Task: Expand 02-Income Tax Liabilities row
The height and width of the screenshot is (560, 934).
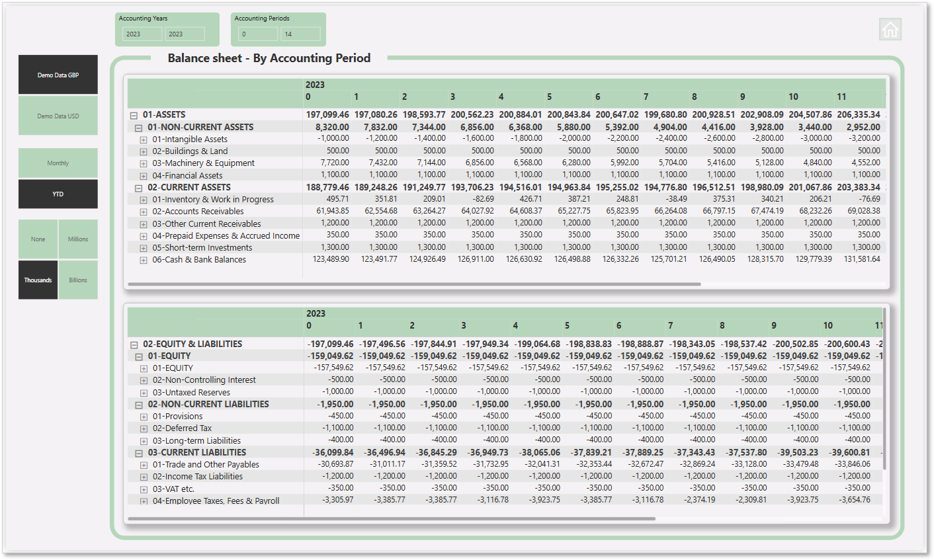Action: coord(144,477)
